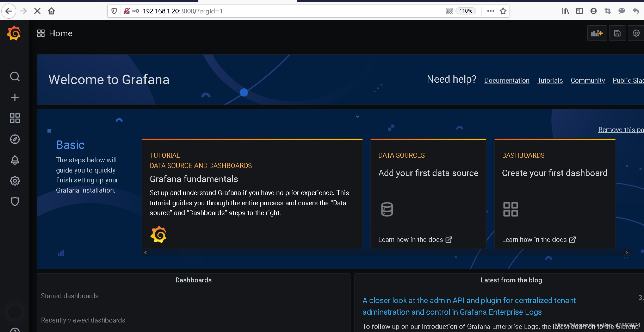Click the insecure connection lock icon
The height and width of the screenshot is (332, 644).
coord(127,11)
